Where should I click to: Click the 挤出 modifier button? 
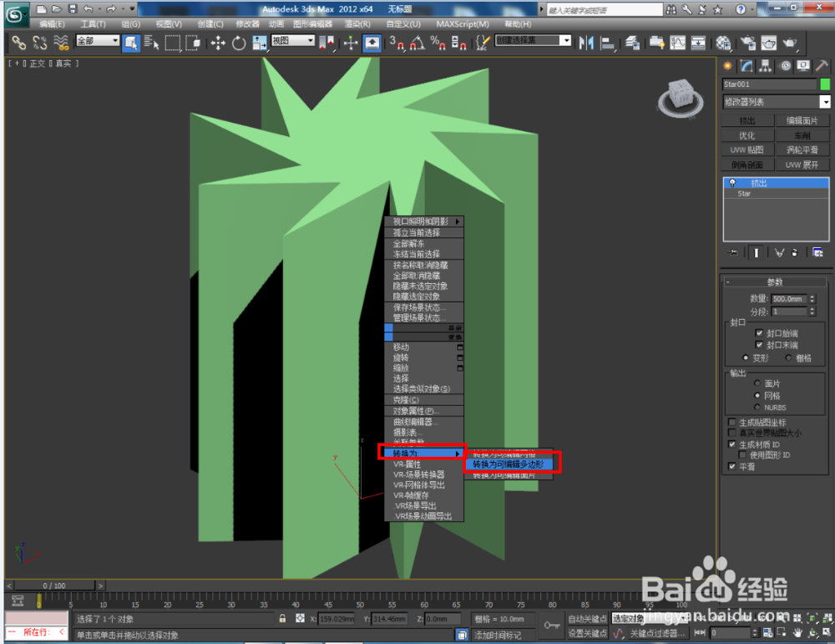[x=747, y=121]
